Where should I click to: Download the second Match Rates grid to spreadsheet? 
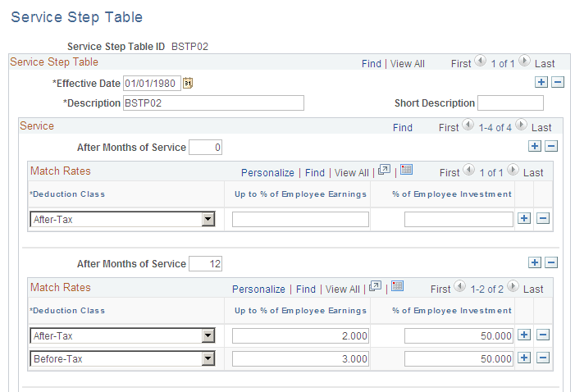pyautogui.click(x=398, y=287)
